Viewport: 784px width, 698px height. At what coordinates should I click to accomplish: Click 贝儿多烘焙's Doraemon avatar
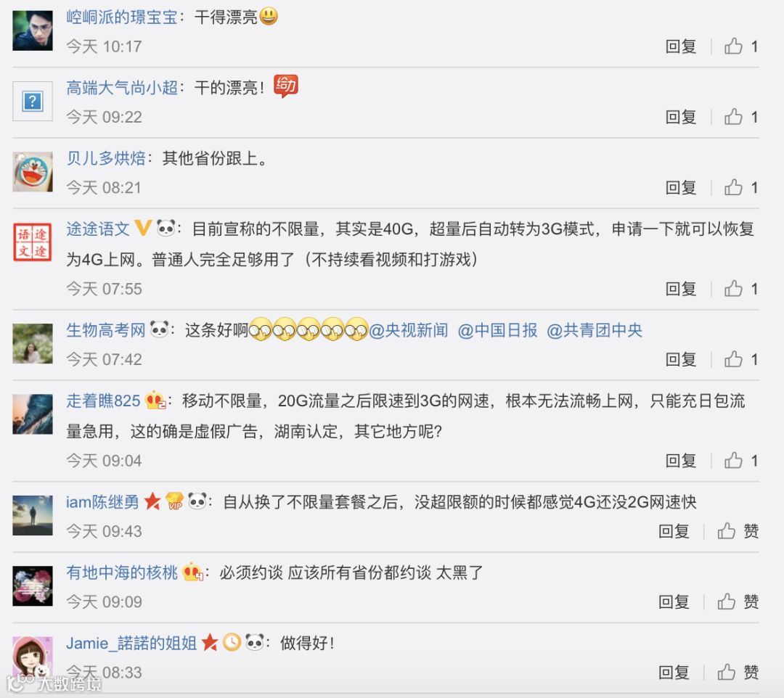click(x=33, y=172)
